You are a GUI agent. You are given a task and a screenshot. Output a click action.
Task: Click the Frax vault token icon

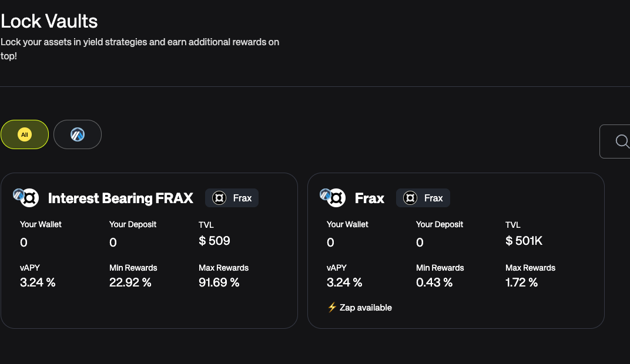337,198
